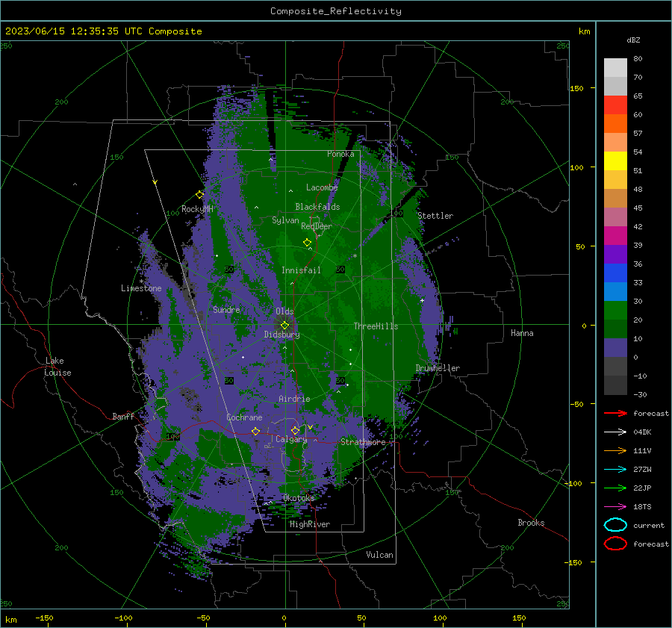Viewport: 672px width, 628px height.
Task: Click the yellow diamond marker above Calgary
Action: (x=295, y=430)
